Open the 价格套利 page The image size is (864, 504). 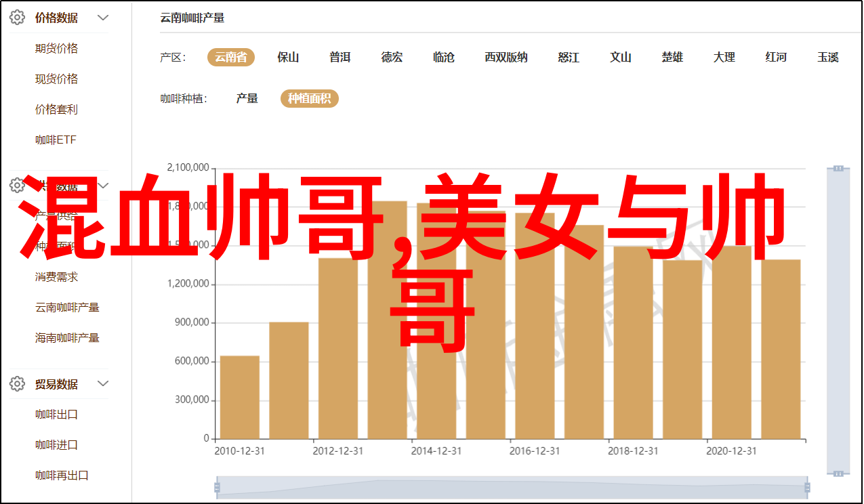coord(57,109)
